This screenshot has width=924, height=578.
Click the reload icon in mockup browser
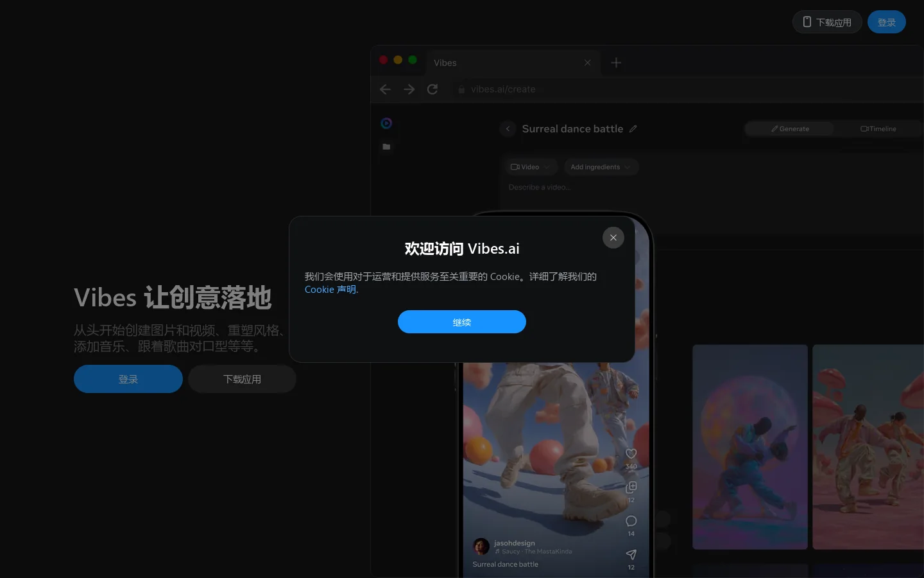(x=432, y=89)
